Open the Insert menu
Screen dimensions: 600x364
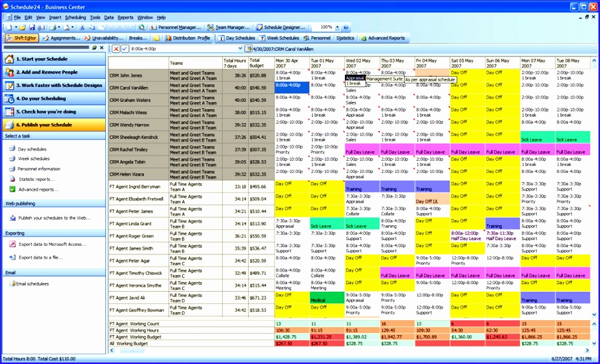(55, 17)
